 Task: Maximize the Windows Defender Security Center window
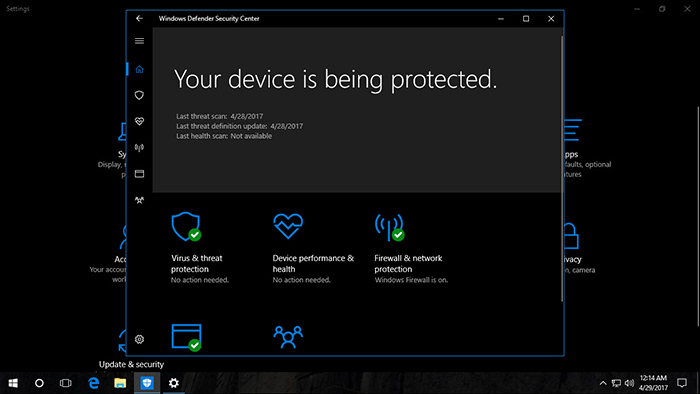click(x=526, y=18)
